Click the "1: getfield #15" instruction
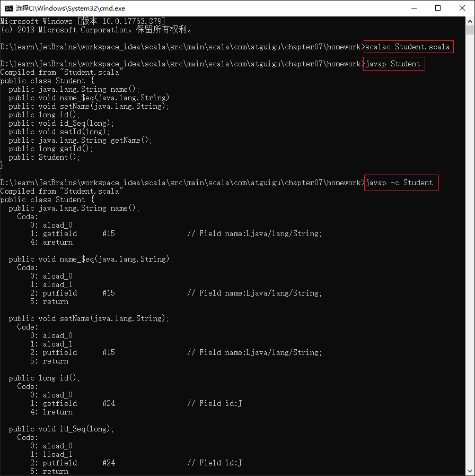This screenshot has height=476, width=475. click(73, 233)
